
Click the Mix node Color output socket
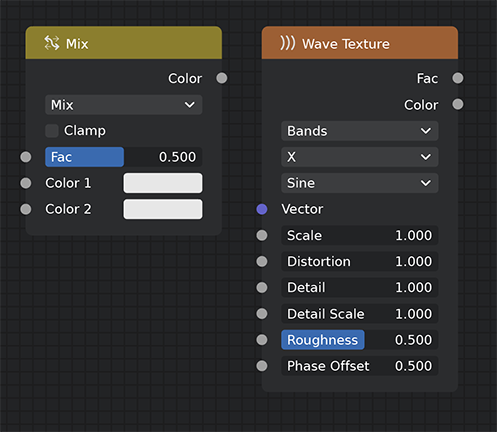222,78
